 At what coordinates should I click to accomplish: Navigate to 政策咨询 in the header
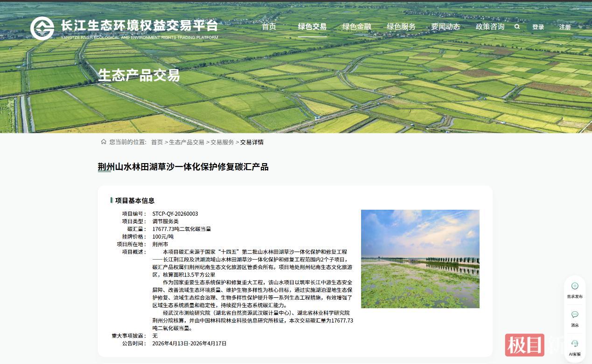[490, 27]
